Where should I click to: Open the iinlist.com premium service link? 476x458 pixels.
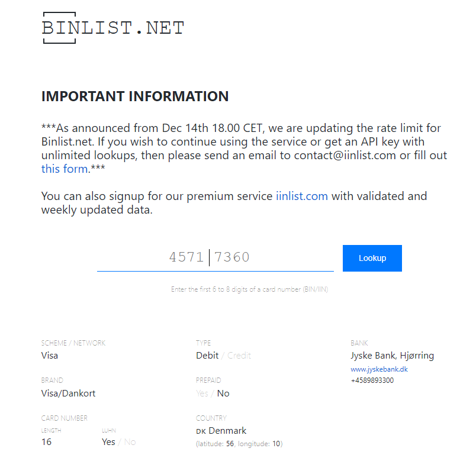point(302,196)
